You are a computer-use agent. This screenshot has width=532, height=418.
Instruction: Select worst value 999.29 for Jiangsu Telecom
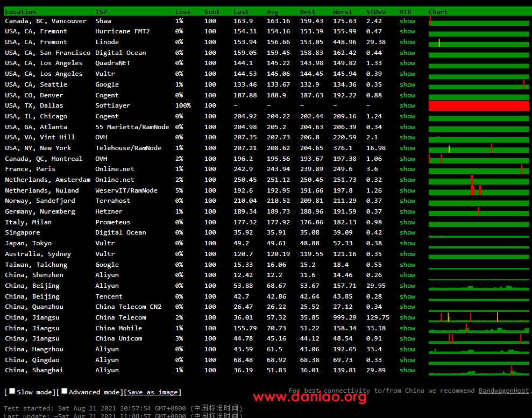345,317
